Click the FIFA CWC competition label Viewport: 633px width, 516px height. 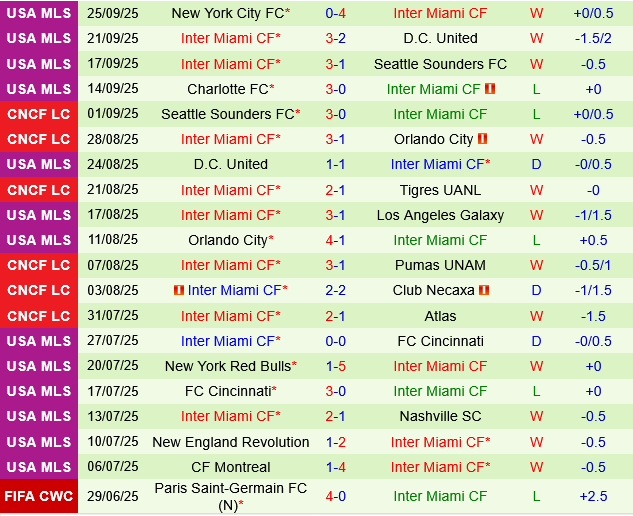[x=39, y=496]
